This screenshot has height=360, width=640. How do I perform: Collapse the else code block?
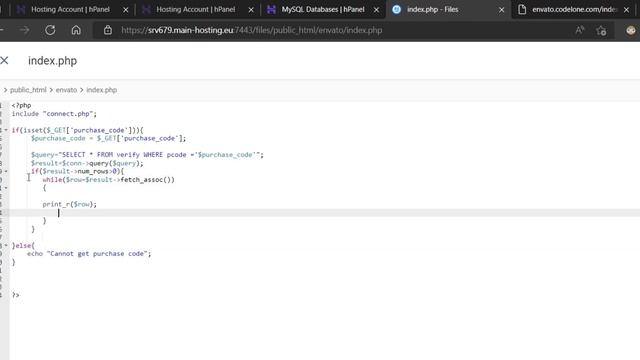(6, 245)
